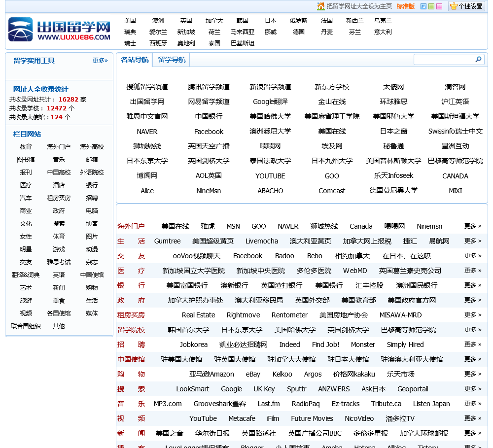Open the 巴基斯坦 country link in header
Viewport: 493px width, 448px height.
(x=242, y=43)
